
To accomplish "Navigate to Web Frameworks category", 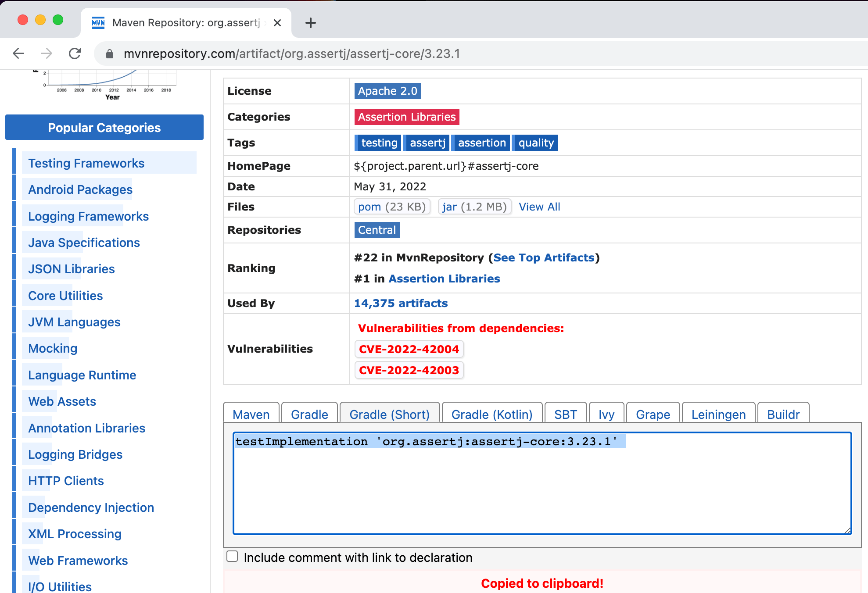I will tap(78, 561).
